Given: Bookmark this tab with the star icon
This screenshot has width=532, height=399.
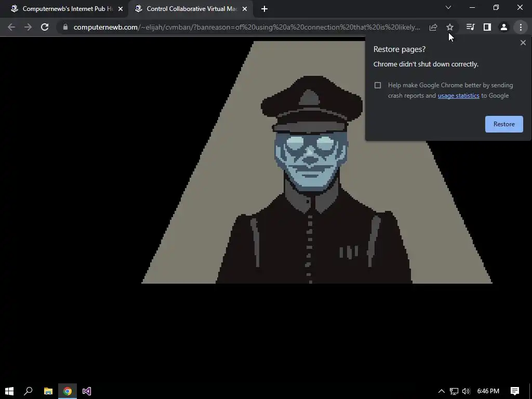Looking at the screenshot, I should click(x=449, y=27).
